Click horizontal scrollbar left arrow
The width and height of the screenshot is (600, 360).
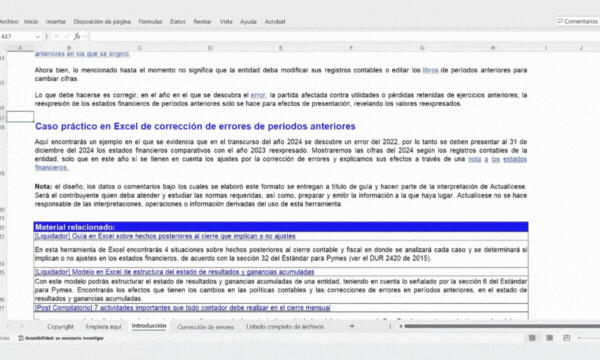coord(401,326)
